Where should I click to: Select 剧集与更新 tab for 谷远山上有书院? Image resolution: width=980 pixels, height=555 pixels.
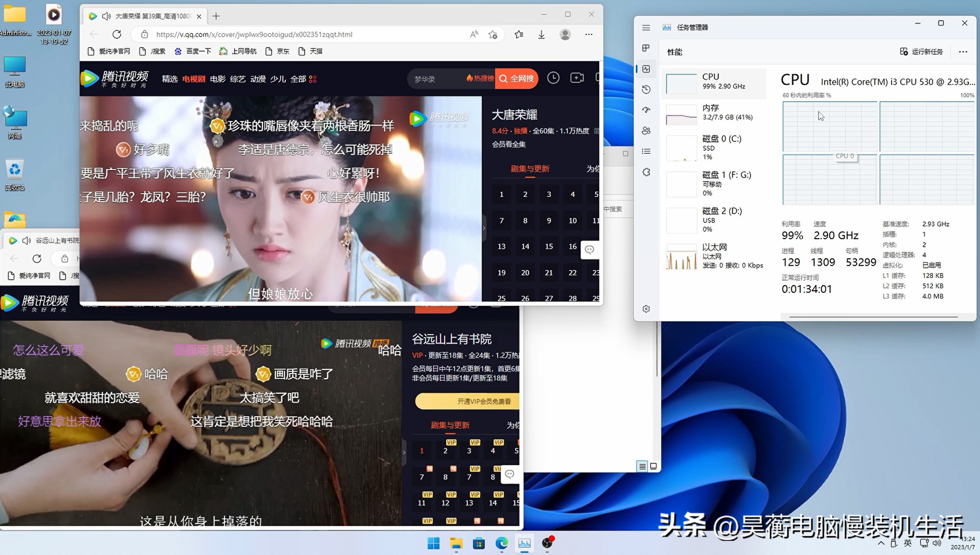(450, 425)
